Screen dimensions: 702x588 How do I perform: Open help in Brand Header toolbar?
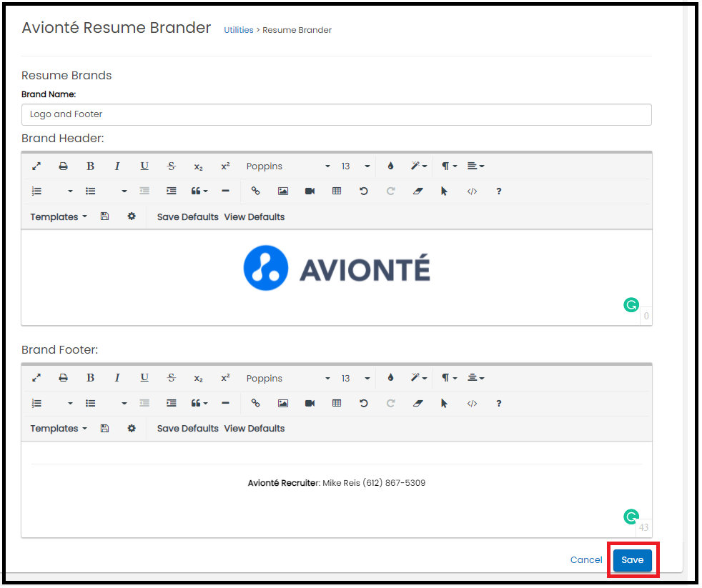tap(499, 191)
